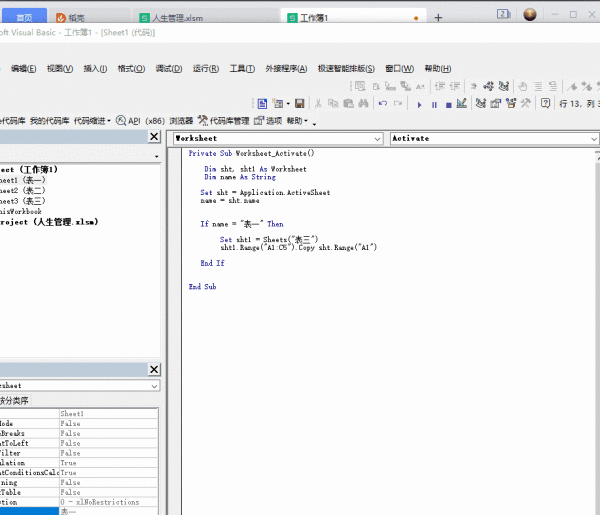The height and width of the screenshot is (515, 600).
Task: Open the 工具(T) menu
Action: click(242, 68)
